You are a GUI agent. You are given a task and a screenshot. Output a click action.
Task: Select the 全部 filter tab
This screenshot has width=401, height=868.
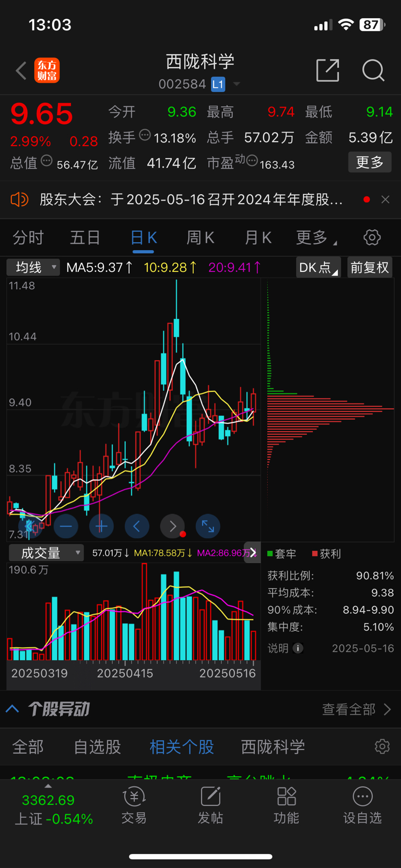[x=28, y=747]
